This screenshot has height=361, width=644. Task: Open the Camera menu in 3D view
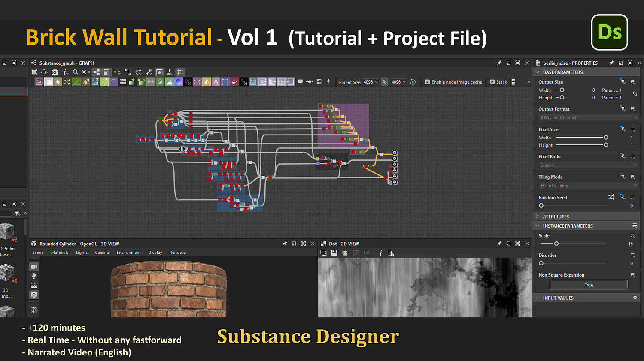tap(102, 253)
